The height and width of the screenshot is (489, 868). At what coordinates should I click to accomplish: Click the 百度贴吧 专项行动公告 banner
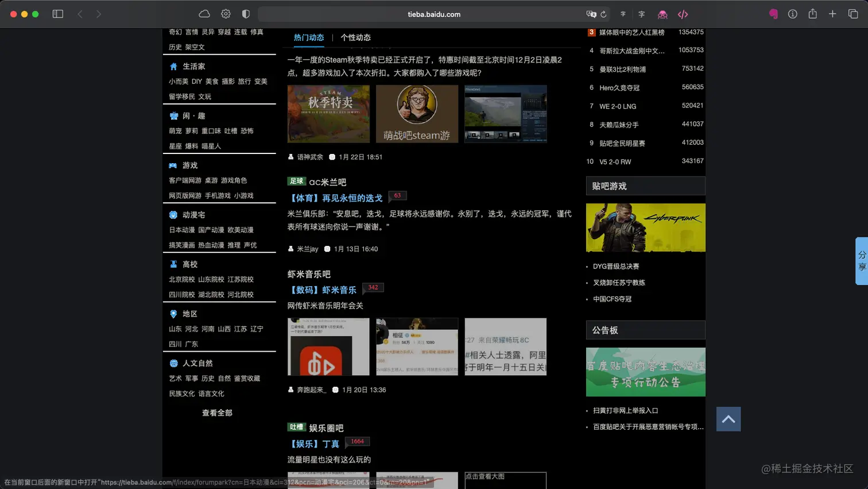tap(646, 372)
